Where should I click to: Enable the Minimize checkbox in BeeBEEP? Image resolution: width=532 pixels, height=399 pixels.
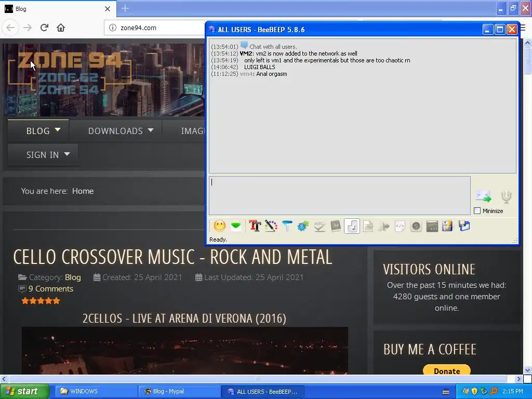pyautogui.click(x=477, y=211)
